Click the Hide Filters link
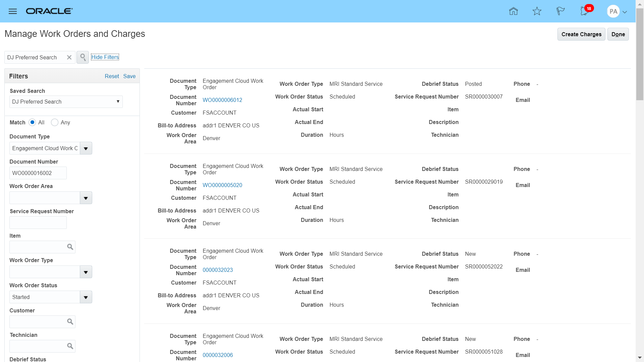The image size is (644, 362). tap(105, 57)
